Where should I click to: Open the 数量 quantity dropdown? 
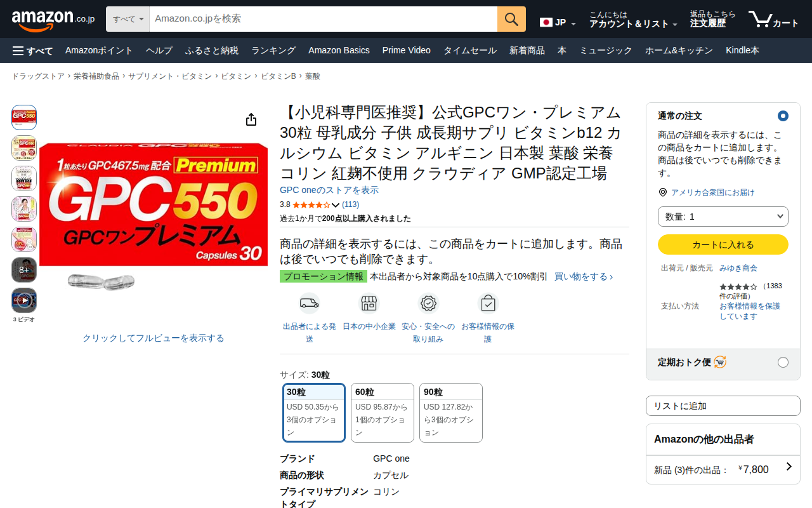pyautogui.click(x=723, y=217)
